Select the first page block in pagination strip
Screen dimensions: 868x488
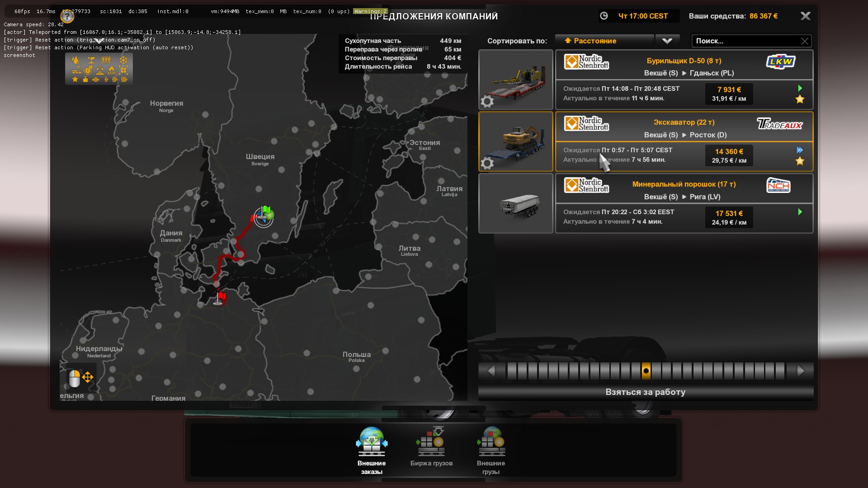[x=512, y=371]
